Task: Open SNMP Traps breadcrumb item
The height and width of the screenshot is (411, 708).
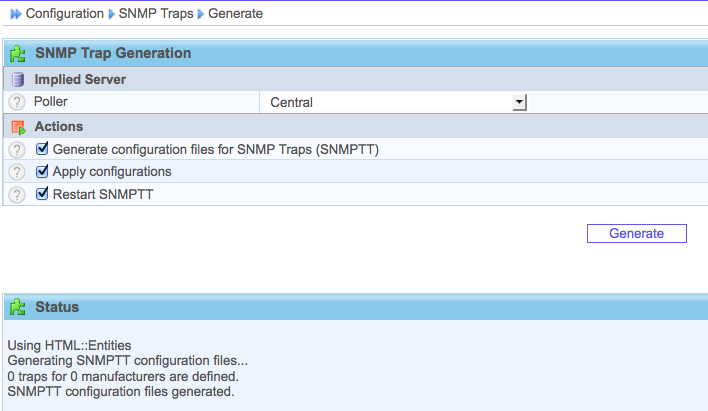Action: tap(156, 14)
